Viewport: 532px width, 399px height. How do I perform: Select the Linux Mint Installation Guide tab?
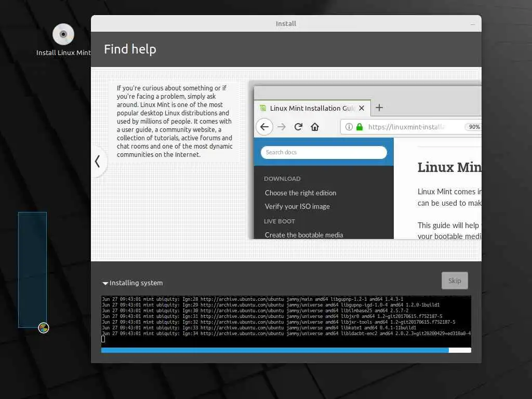[312, 108]
